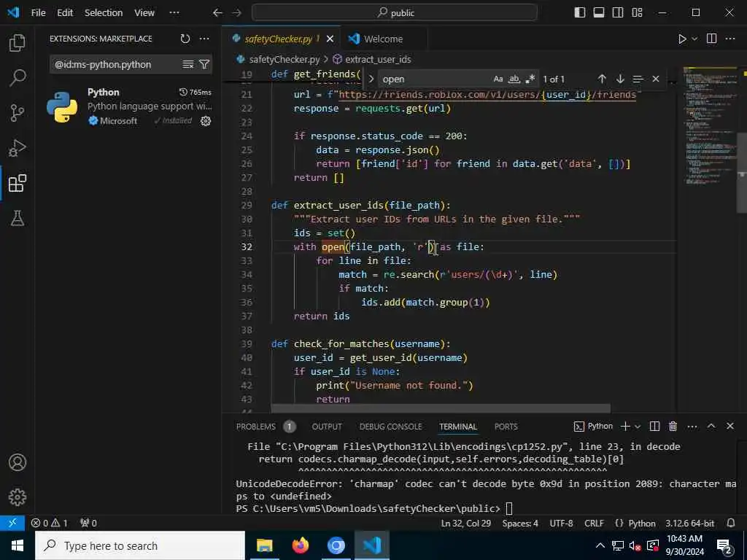Open the run button dropdown arrow
This screenshot has width=747, height=560.
click(x=694, y=39)
